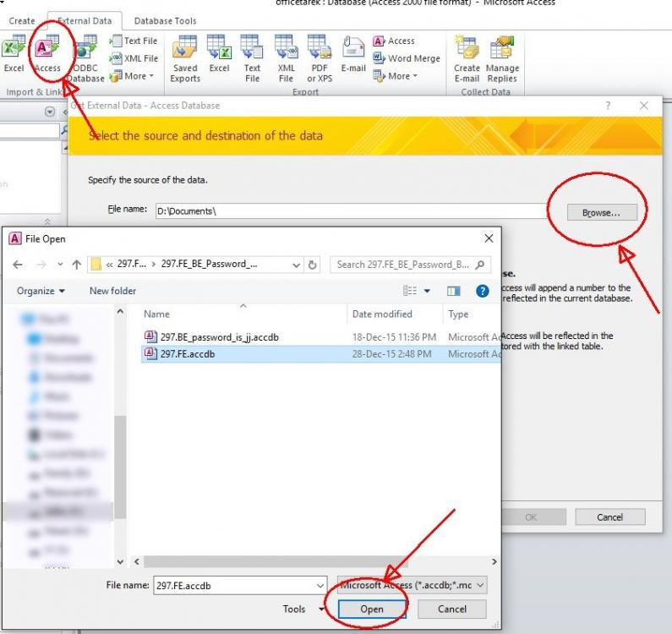Switch to External Data ribbon tab
The height and width of the screenshot is (634, 672).
click(x=85, y=20)
